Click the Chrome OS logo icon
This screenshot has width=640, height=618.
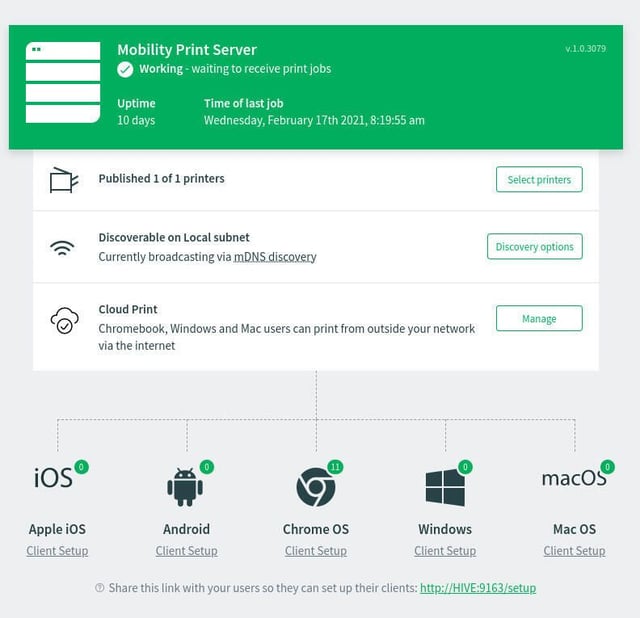(x=316, y=487)
